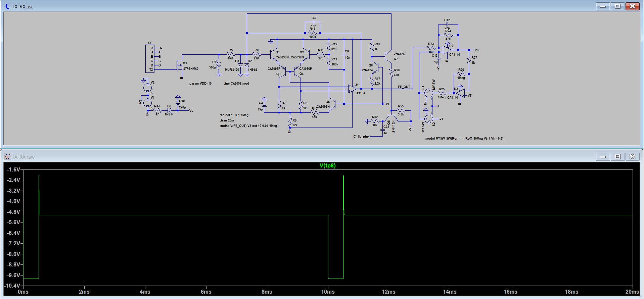The height and width of the screenshot is (299, 644).
Task: Click the .inc CA3096.mod directive
Action: pos(237,84)
